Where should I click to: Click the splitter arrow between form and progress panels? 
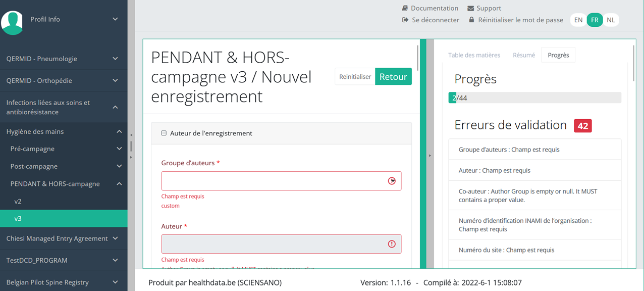(x=430, y=156)
